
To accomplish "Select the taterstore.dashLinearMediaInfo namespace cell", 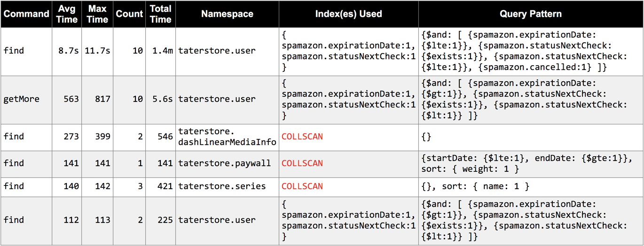I will 228,137.
